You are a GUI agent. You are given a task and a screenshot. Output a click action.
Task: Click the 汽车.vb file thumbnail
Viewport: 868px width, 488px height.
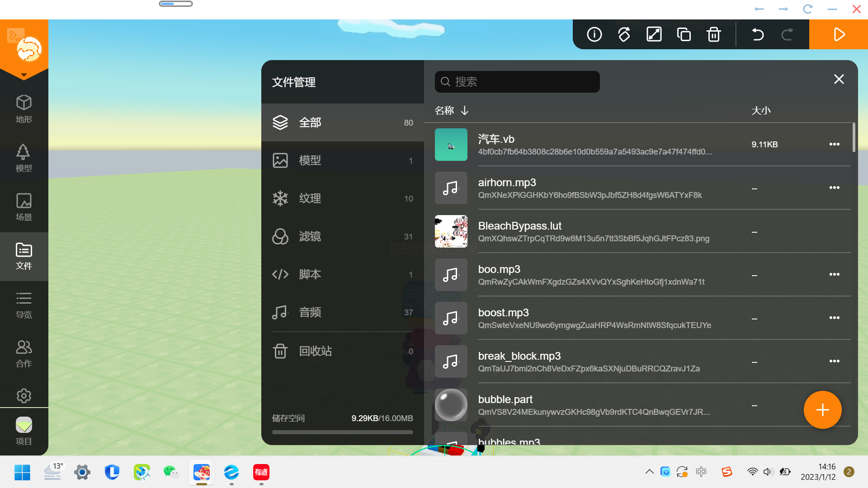[451, 145]
